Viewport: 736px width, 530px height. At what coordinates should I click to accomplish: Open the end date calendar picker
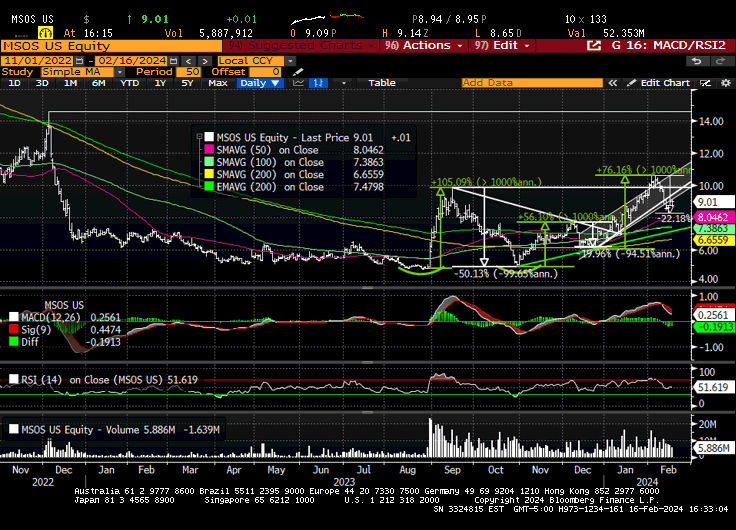173,61
